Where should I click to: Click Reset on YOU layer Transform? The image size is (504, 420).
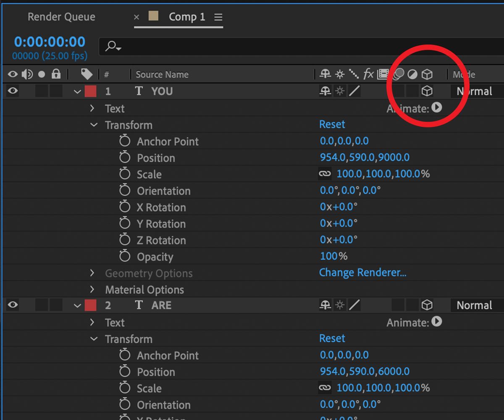332,124
